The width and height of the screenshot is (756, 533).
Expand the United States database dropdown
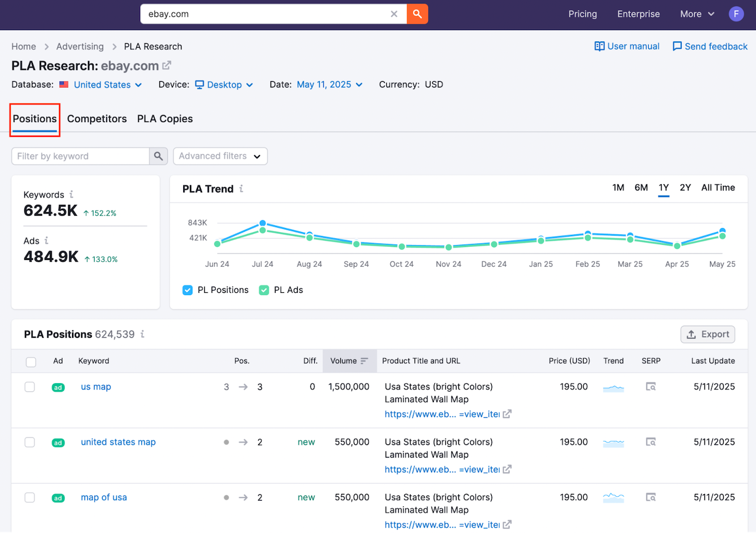coord(102,85)
